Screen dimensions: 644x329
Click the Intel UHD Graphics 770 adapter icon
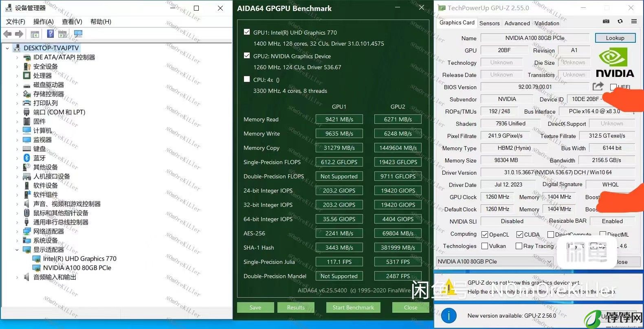coord(37,259)
